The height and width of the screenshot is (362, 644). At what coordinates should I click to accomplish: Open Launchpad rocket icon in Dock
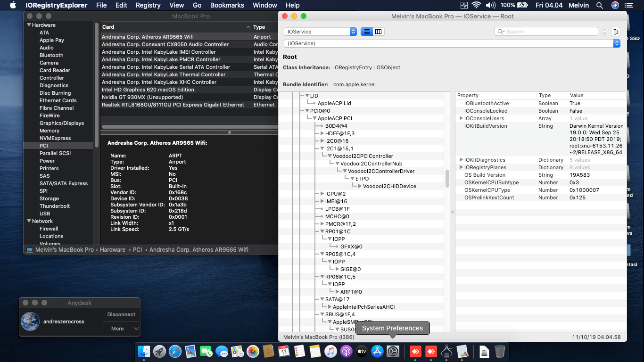[159, 351]
